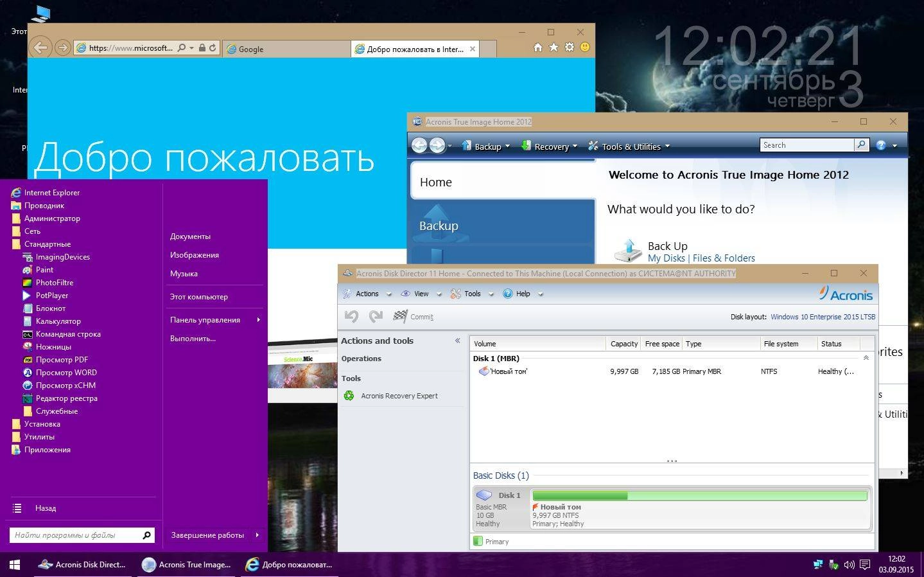Image resolution: width=924 pixels, height=577 pixels.
Task: Click the Redo arrow in Disk Director
Action: point(376,316)
